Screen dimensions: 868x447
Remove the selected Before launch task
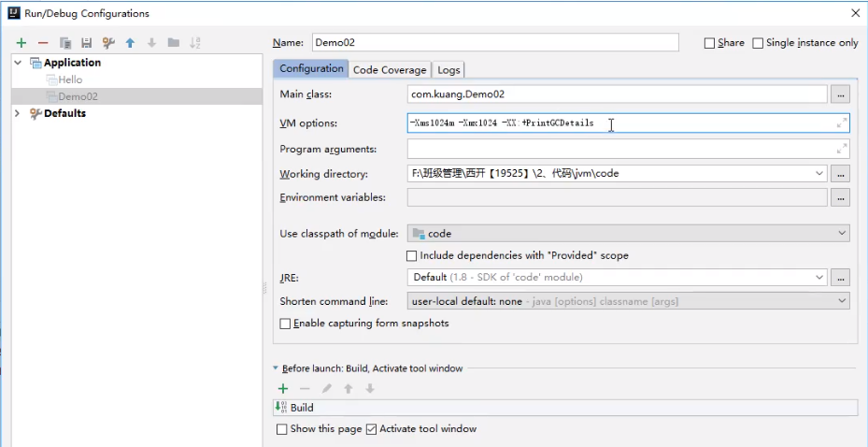click(x=305, y=389)
